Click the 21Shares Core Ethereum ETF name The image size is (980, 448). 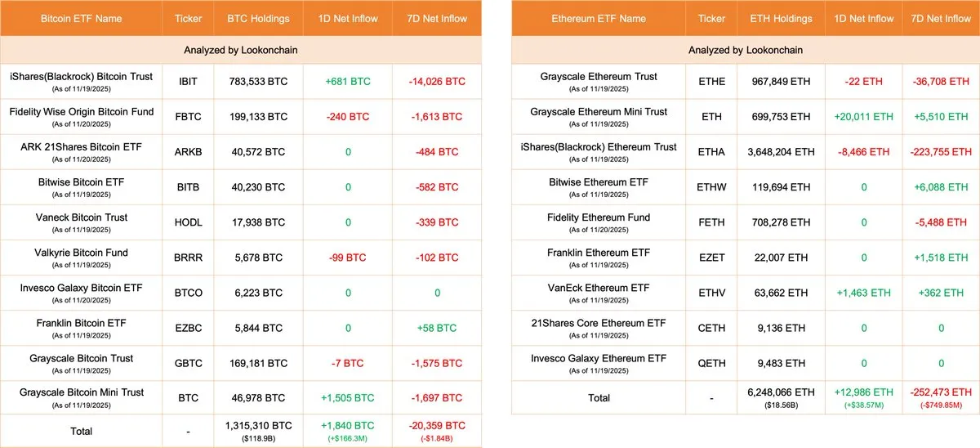[599, 323]
